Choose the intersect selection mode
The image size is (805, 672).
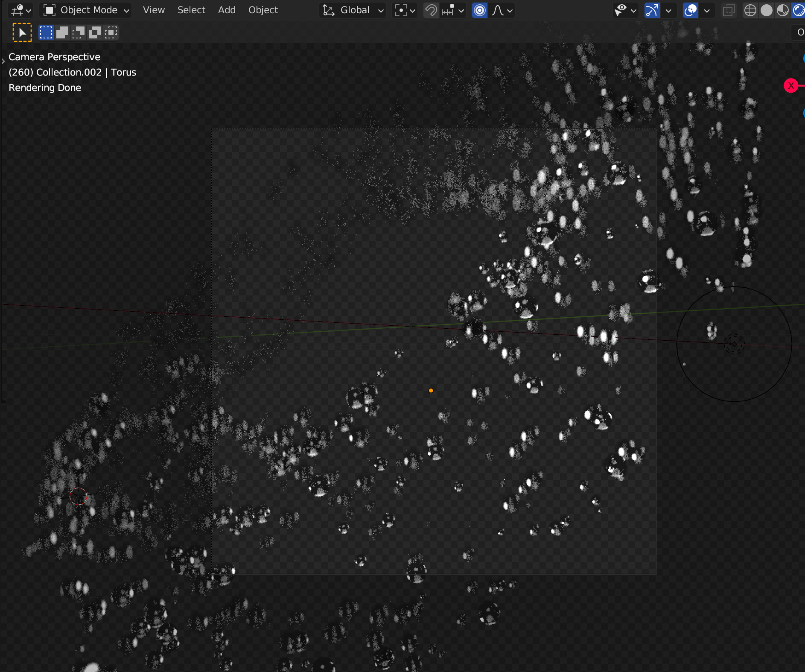[x=111, y=32]
